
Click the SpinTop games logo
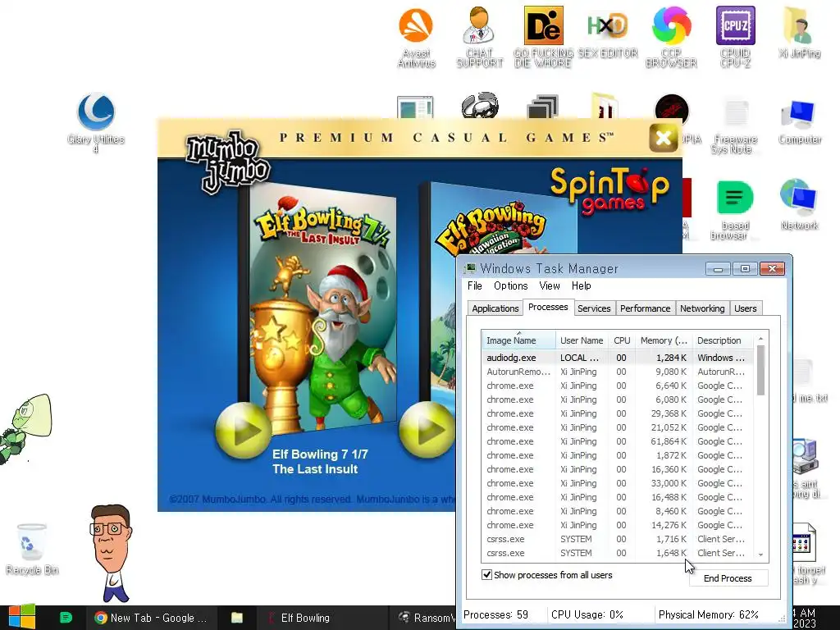coord(609,191)
